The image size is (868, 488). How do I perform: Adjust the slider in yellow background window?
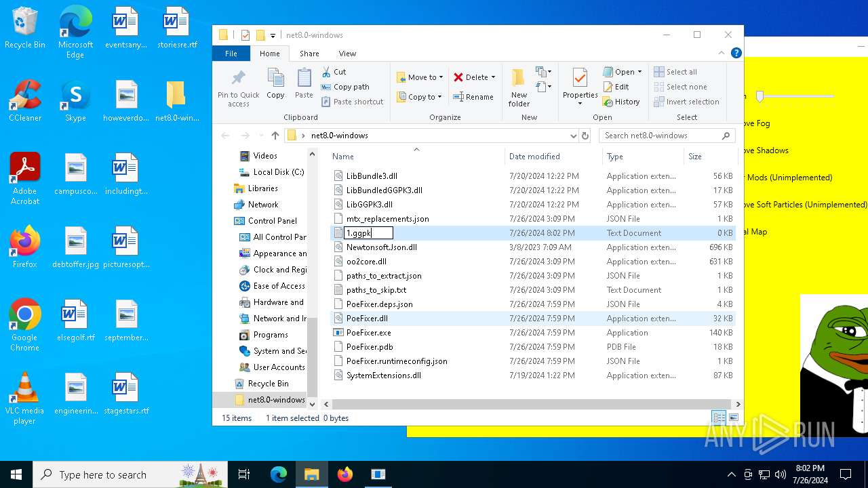pyautogui.click(x=760, y=96)
